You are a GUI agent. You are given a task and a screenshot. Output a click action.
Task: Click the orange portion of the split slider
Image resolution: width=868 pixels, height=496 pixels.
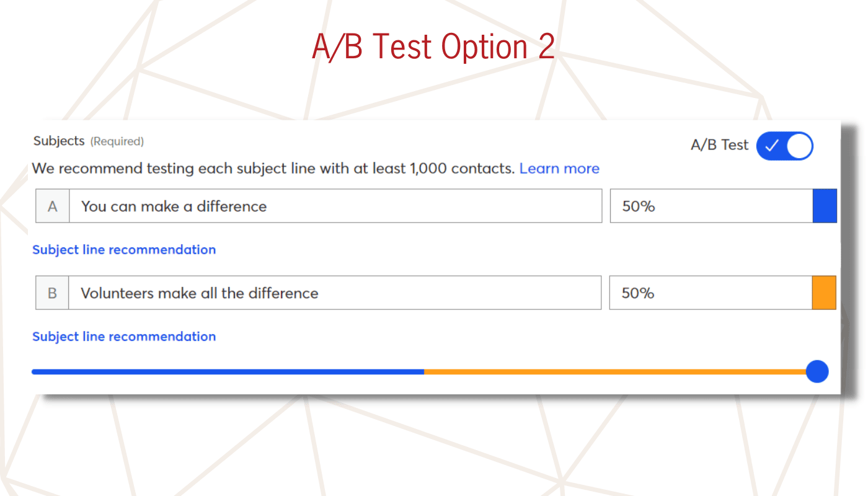pyautogui.click(x=615, y=371)
